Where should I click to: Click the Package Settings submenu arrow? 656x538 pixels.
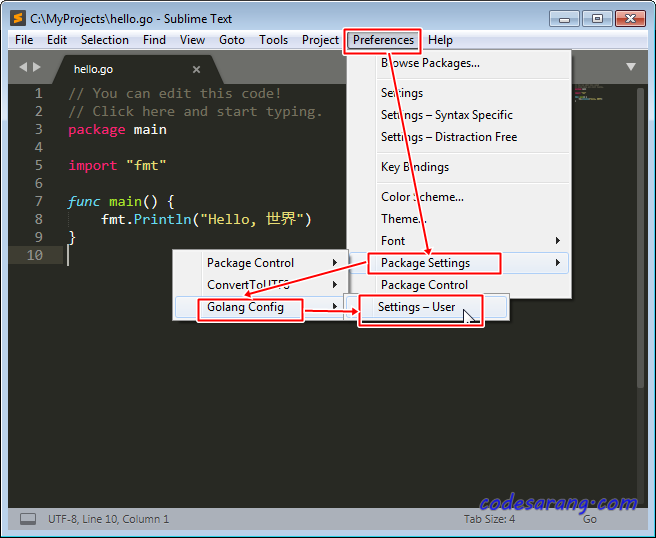tap(558, 263)
